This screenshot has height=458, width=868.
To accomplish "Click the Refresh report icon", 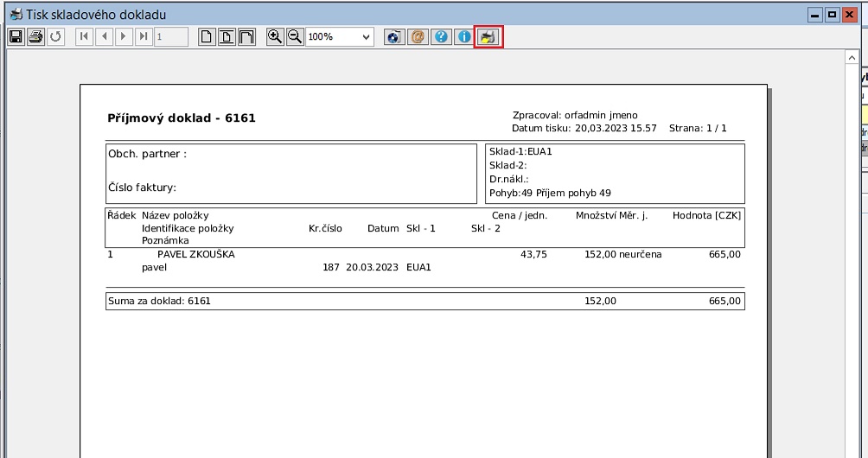I will tap(56, 37).
